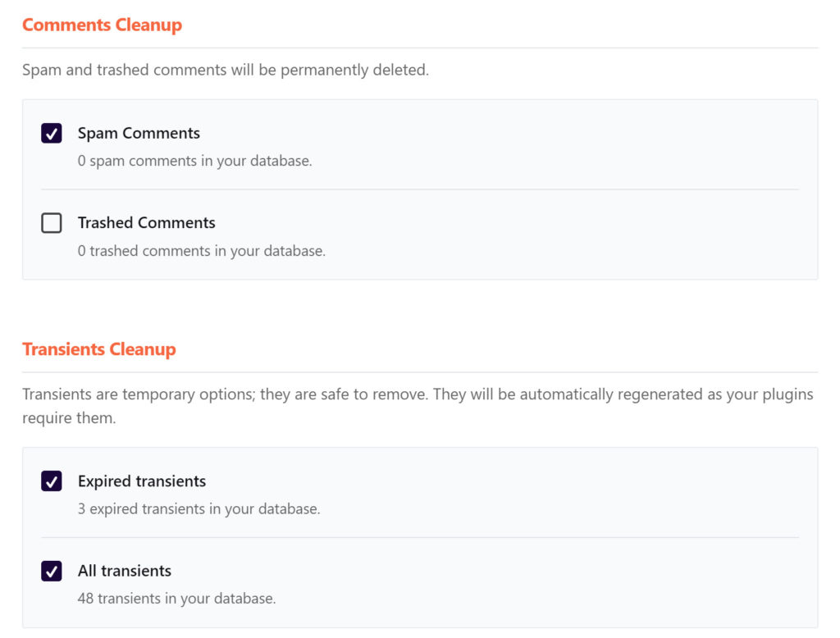Click '3 expired transients in your database' text

pyautogui.click(x=199, y=509)
